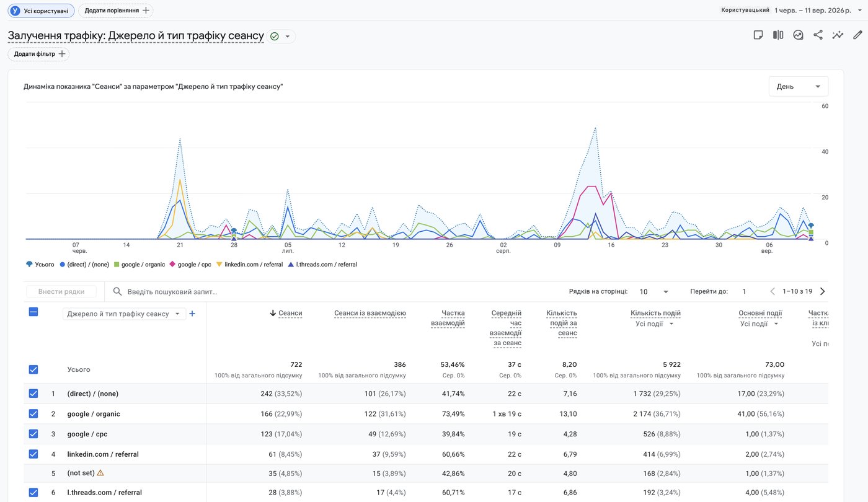Click the Перейти до page number field

(744, 291)
